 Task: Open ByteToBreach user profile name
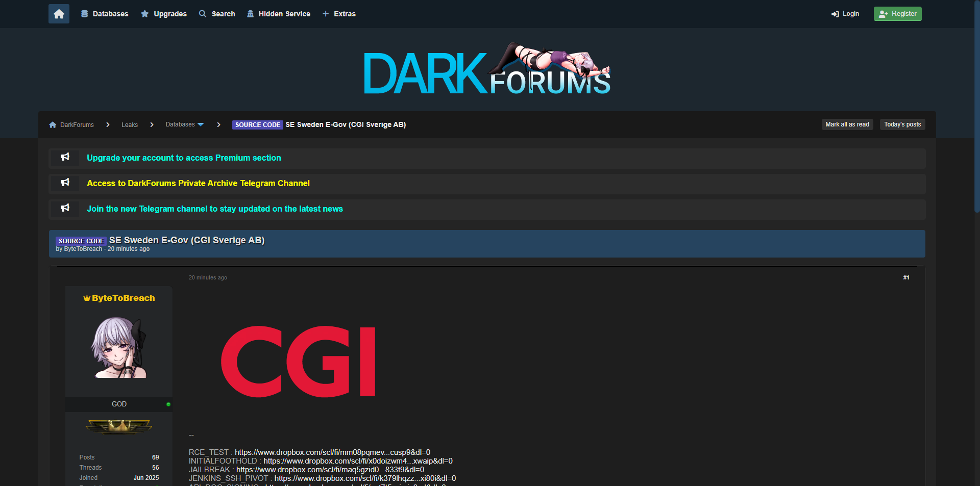point(123,298)
